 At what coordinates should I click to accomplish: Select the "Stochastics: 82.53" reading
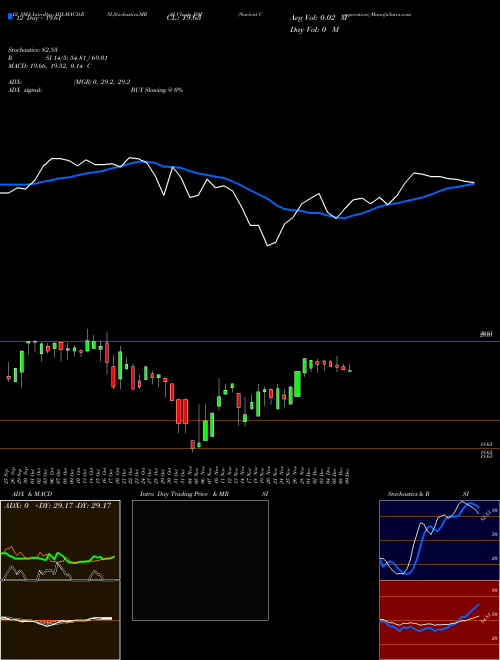pos(33,50)
